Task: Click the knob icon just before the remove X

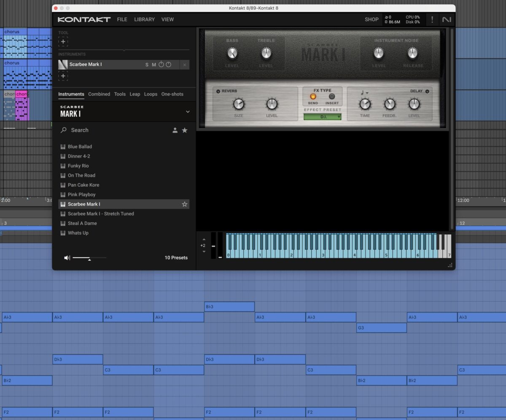Action: tap(168, 64)
